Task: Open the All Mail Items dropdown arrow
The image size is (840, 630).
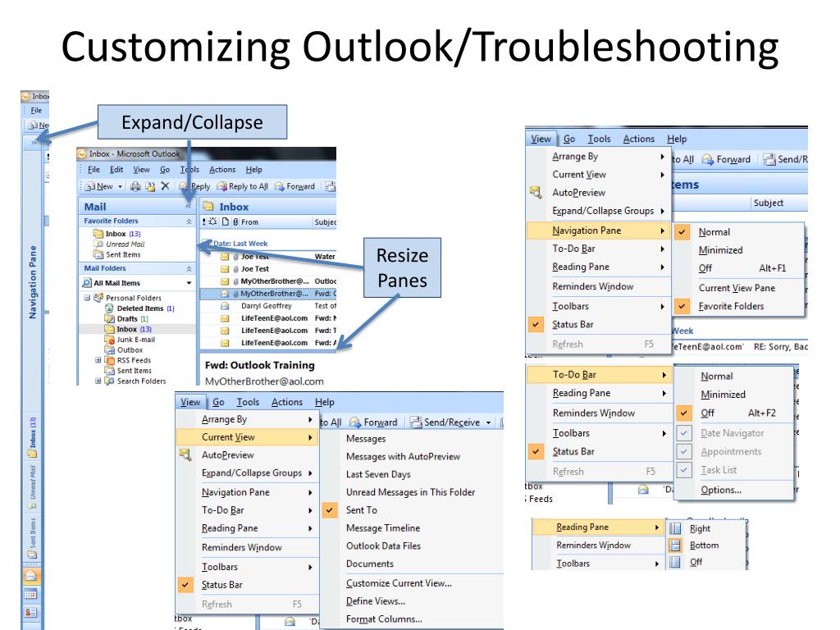Action: point(189,283)
